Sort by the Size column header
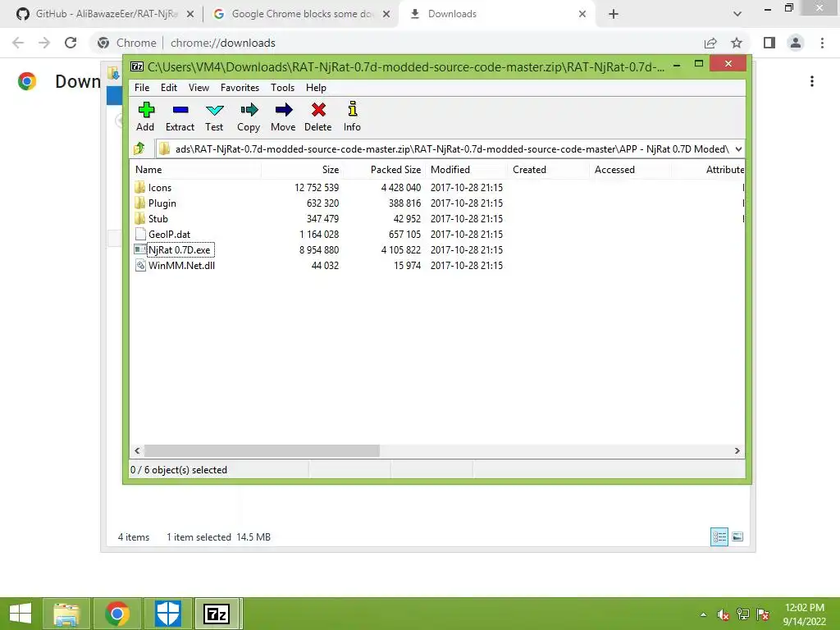The width and height of the screenshot is (840, 630). (302, 170)
